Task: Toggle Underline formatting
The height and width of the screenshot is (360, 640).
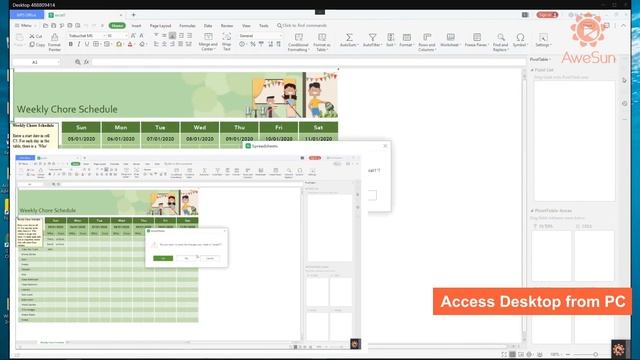Action: [87, 44]
